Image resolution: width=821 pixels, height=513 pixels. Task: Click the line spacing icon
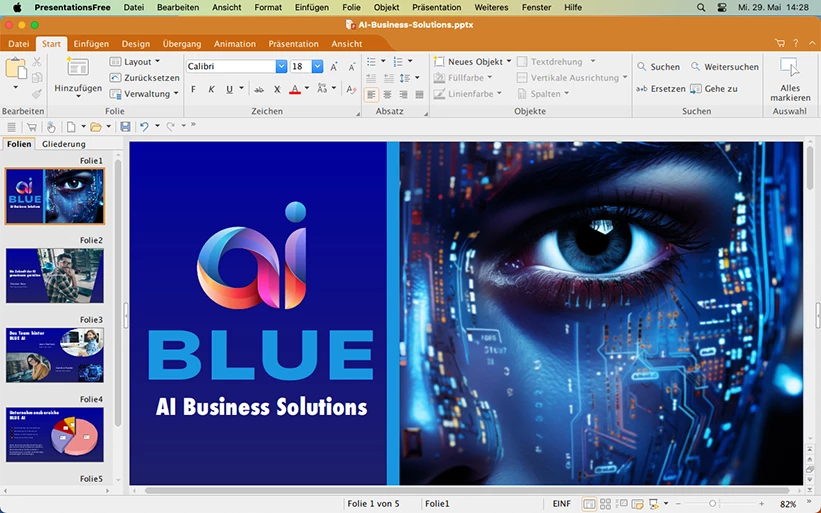pyautogui.click(x=405, y=78)
